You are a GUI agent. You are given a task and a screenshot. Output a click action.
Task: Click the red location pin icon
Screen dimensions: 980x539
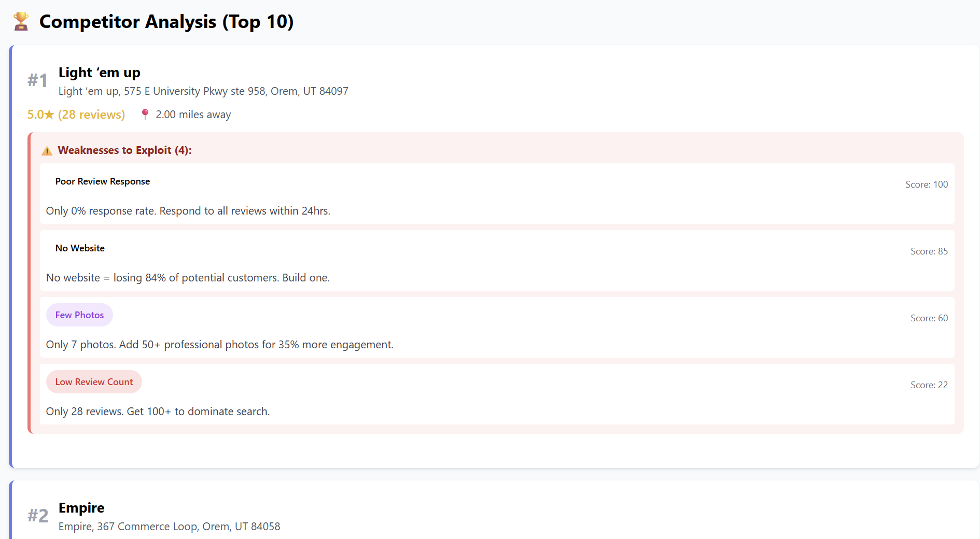(x=145, y=114)
